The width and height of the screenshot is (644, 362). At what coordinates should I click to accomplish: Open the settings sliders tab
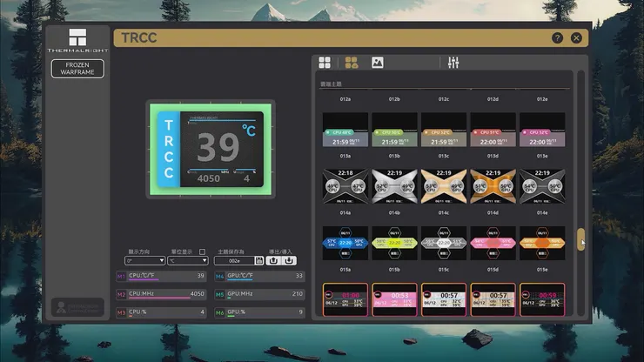pyautogui.click(x=453, y=63)
